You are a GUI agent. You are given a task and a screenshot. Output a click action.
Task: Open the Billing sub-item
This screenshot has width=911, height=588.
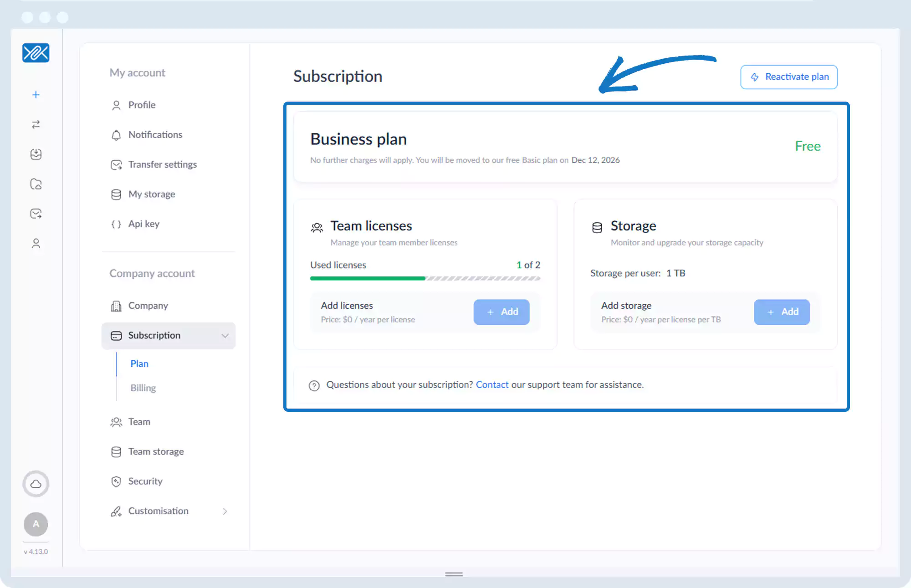tap(143, 388)
